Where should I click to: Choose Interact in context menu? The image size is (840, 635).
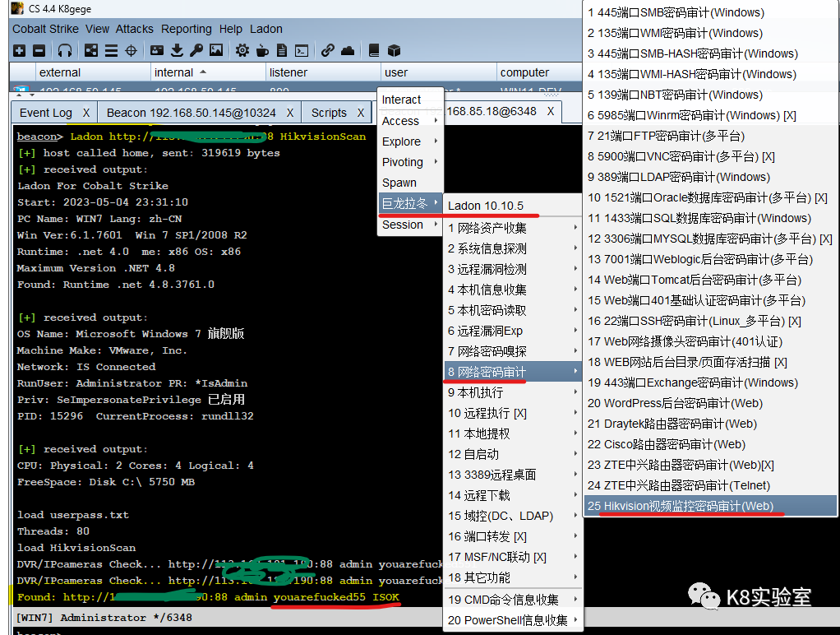[x=410, y=100]
